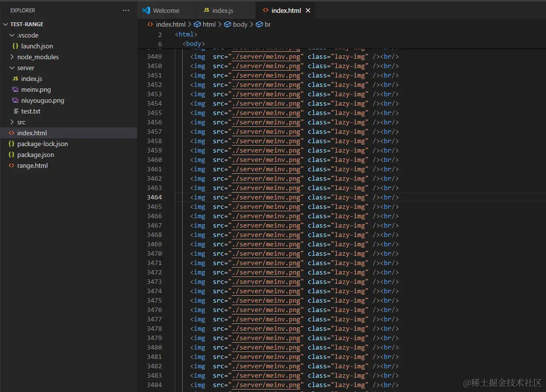Open meinv.png image file

pyautogui.click(x=36, y=89)
